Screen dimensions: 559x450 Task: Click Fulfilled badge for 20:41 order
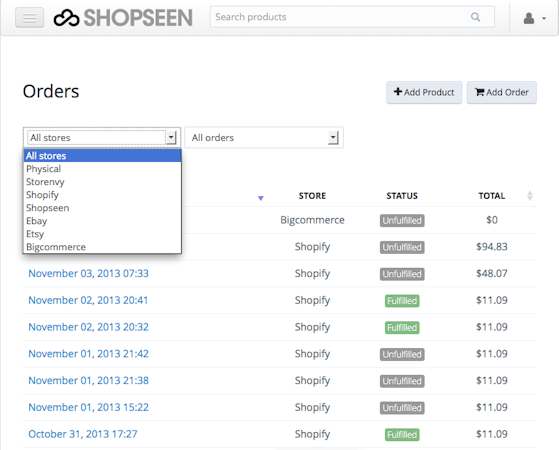(402, 301)
